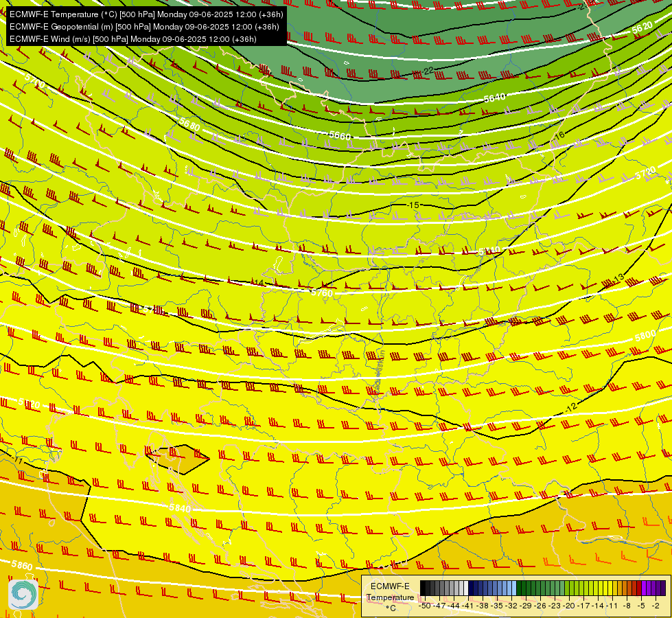Click the small orange shaded polygon on the map
This screenshot has width=672, height=618.
click(x=178, y=459)
